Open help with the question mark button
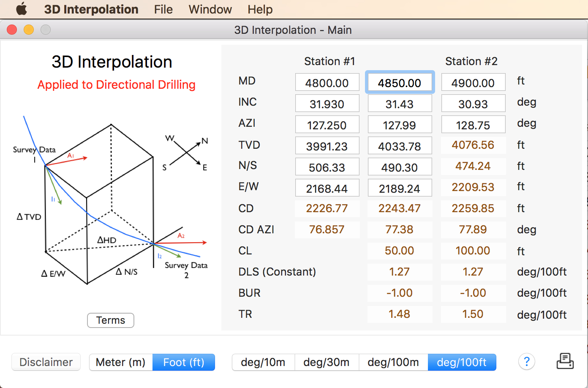 [x=526, y=362]
